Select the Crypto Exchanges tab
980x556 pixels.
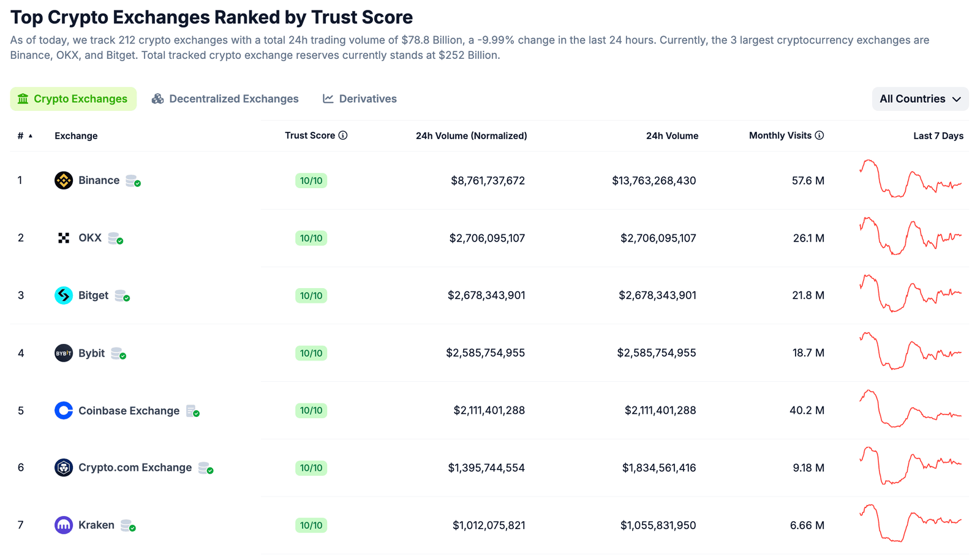pos(73,99)
